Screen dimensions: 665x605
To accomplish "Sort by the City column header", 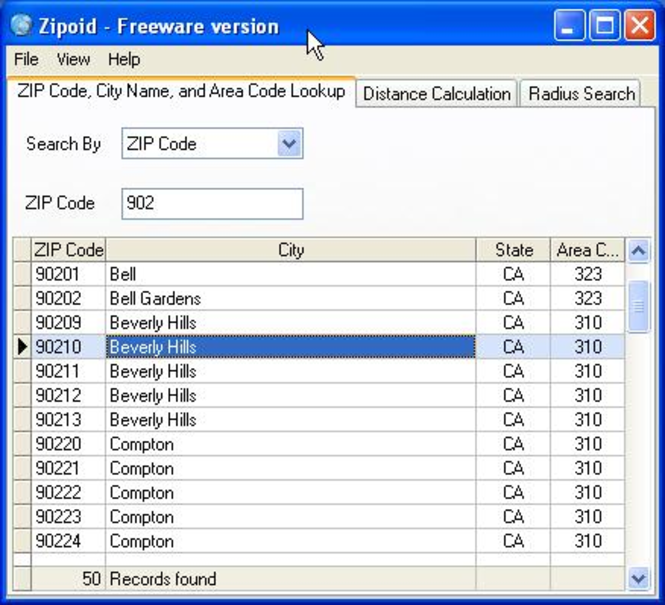I will [x=290, y=250].
